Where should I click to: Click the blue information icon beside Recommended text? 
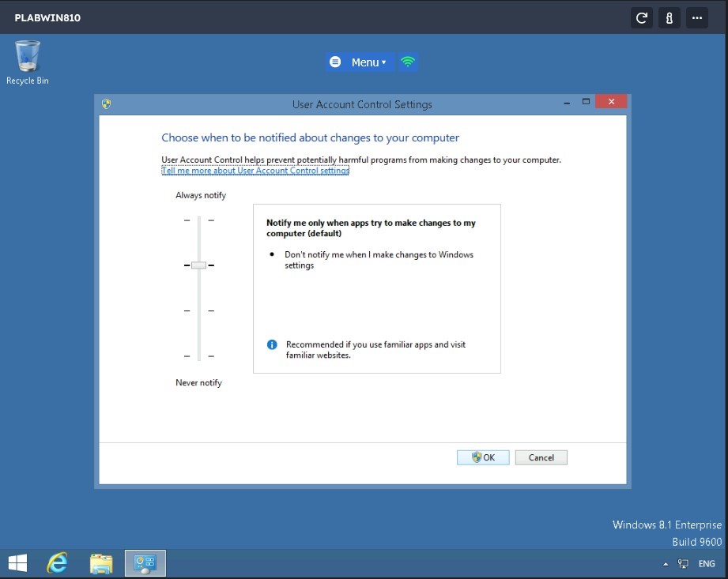tap(272, 344)
